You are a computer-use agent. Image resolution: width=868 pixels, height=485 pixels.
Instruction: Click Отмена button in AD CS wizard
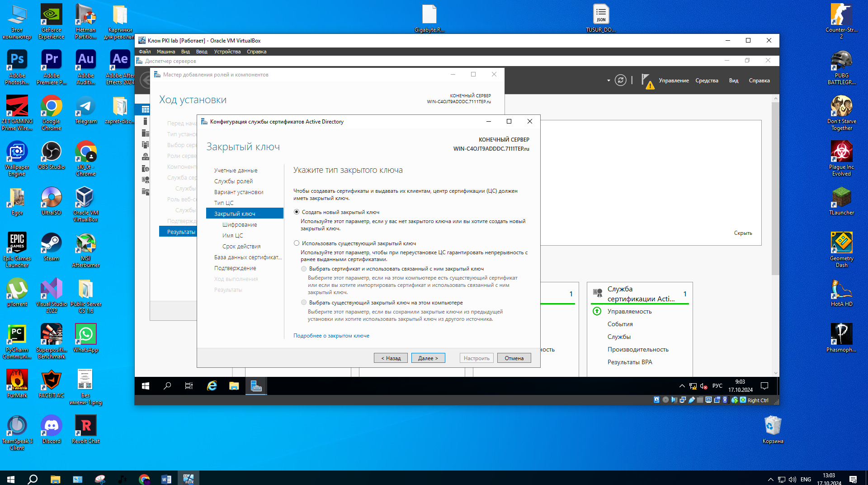coord(514,358)
